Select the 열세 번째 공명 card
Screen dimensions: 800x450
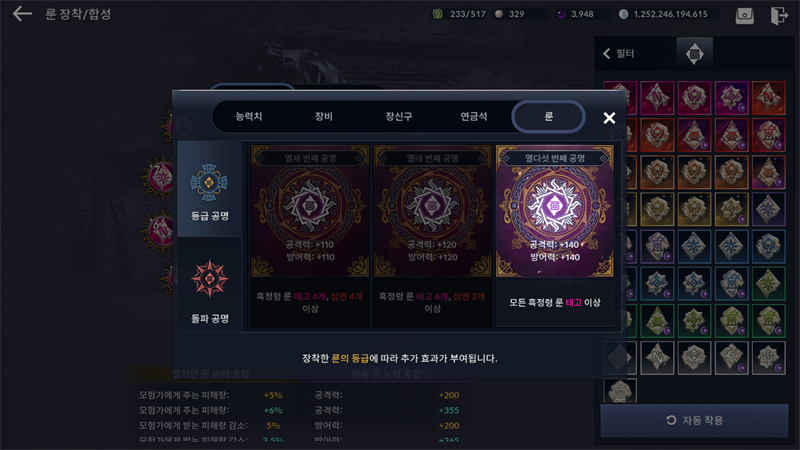[x=310, y=236]
